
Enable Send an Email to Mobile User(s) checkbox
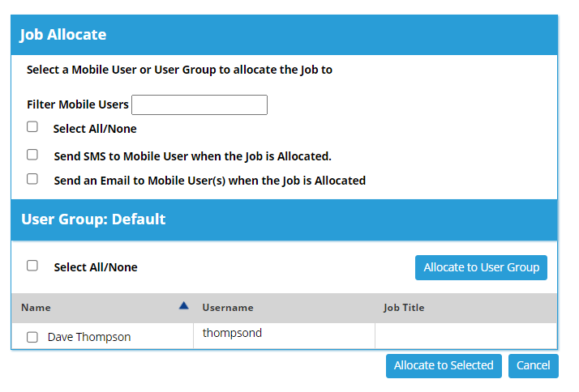tap(32, 179)
